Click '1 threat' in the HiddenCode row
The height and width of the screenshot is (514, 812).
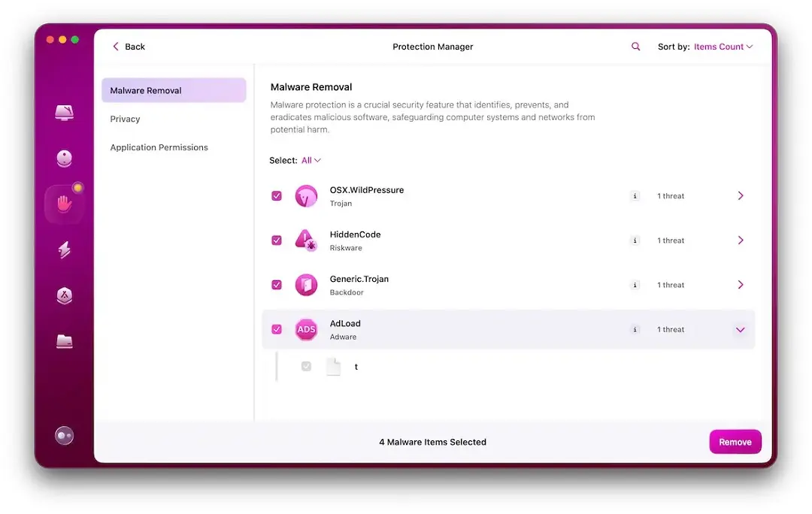[671, 240]
